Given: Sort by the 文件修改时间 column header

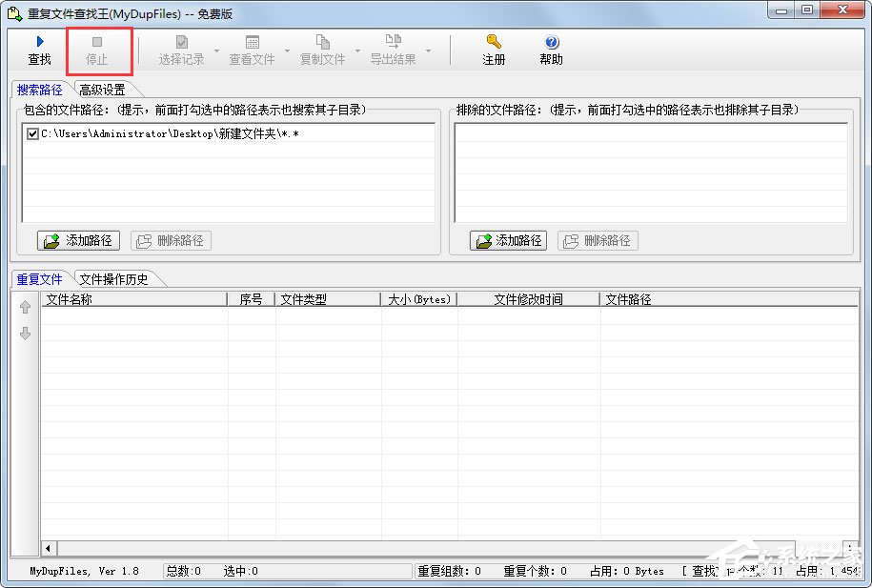Looking at the screenshot, I should [528, 299].
